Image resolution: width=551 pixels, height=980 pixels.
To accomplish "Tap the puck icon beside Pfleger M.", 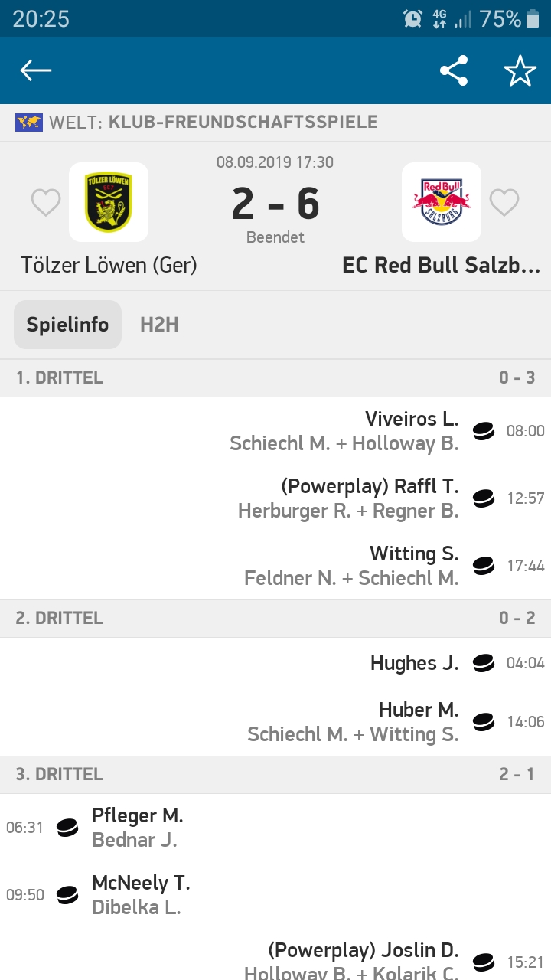I will (x=68, y=828).
